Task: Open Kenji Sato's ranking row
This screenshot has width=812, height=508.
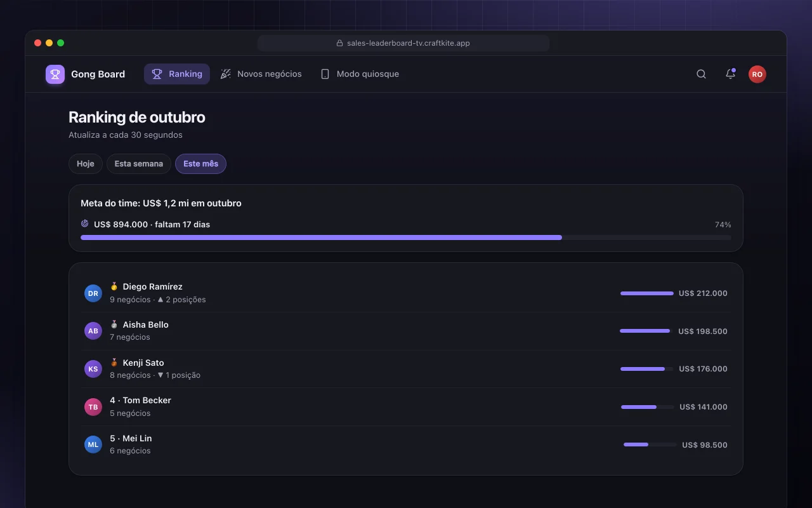Action: (406, 369)
